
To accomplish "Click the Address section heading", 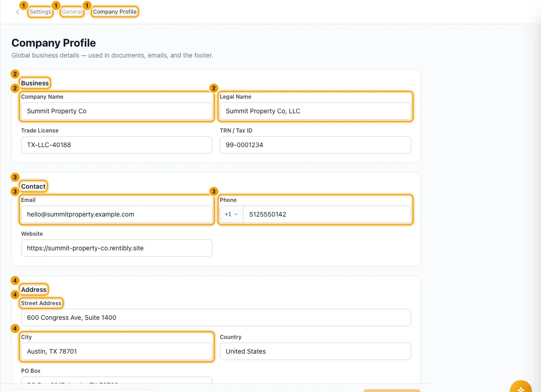I will (33, 290).
